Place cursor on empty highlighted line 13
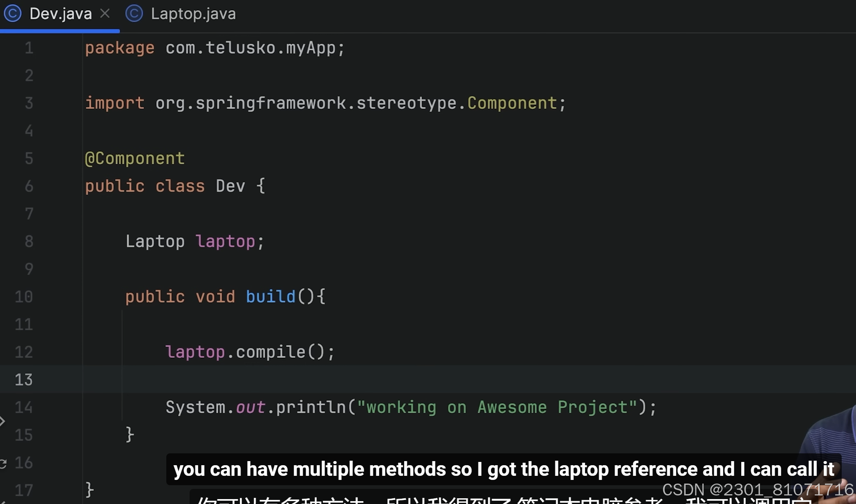Image resolution: width=856 pixels, height=504 pixels. tap(409, 380)
